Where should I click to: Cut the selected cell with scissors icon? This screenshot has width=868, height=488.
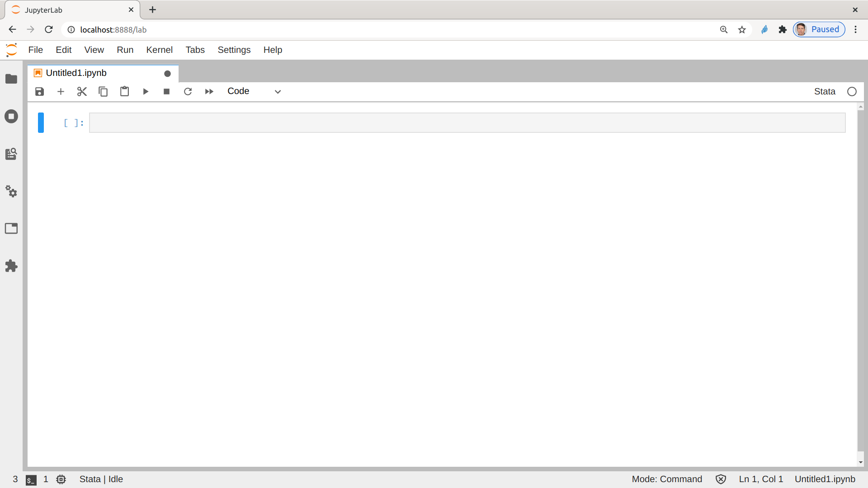82,92
